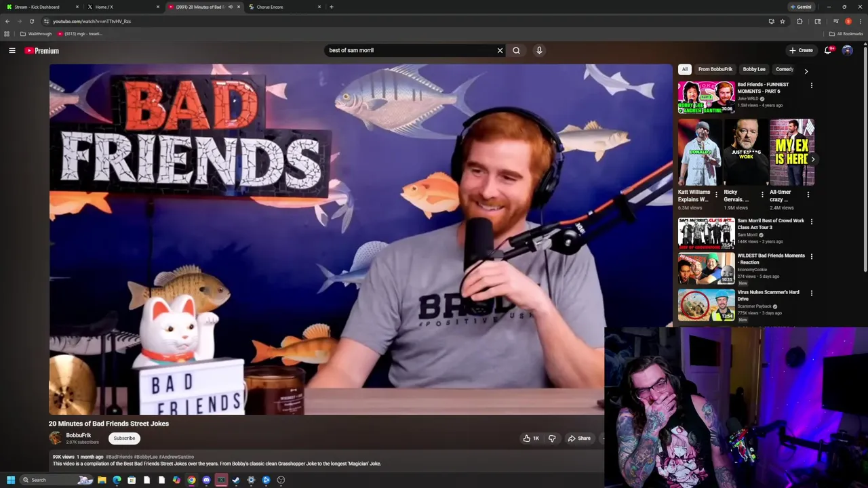Click the Create button
868x488 pixels.
click(801, 50)
